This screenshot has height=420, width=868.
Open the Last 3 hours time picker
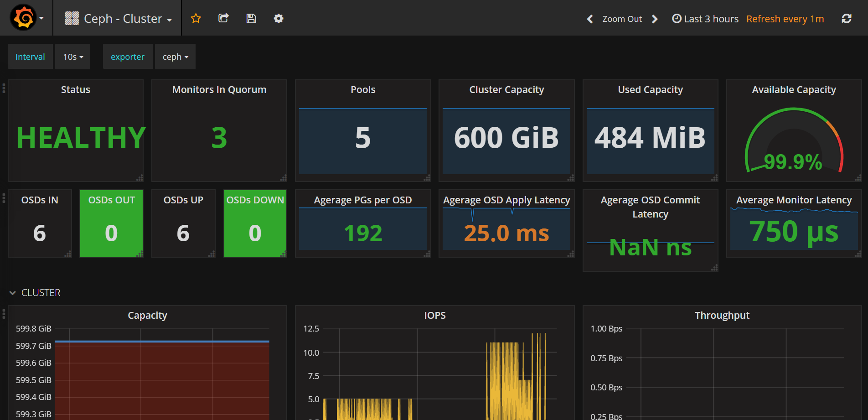[x=705, y=19]
